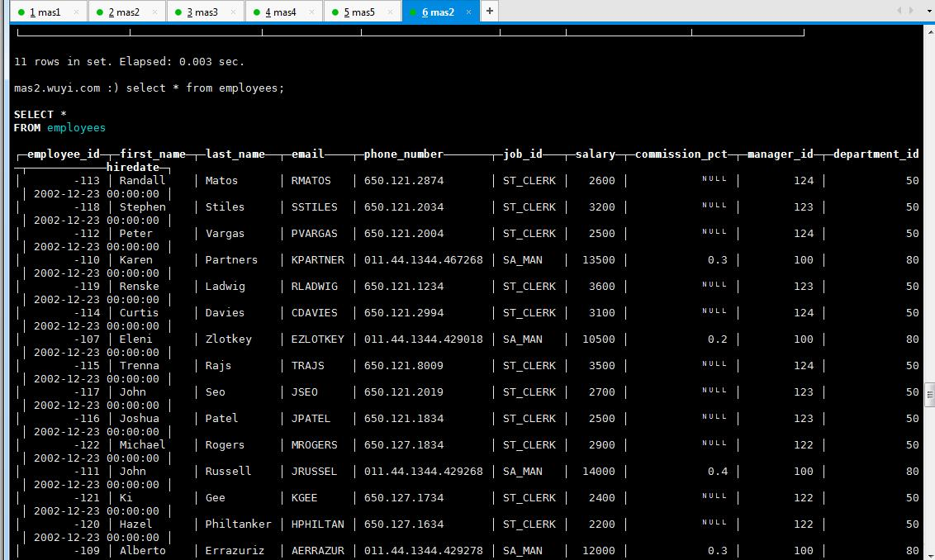Click the manager_id column header
Viewport: 935px width, 560px height.
coord(781,154)
